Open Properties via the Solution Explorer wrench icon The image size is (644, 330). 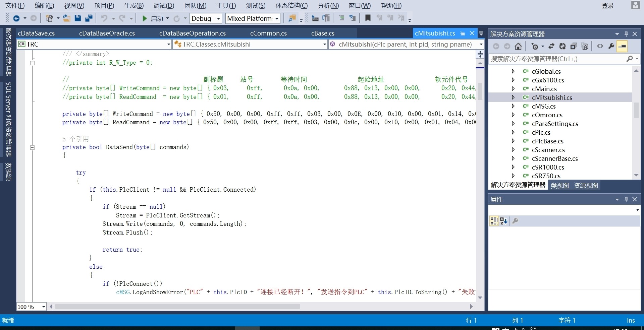pos(611,46)
